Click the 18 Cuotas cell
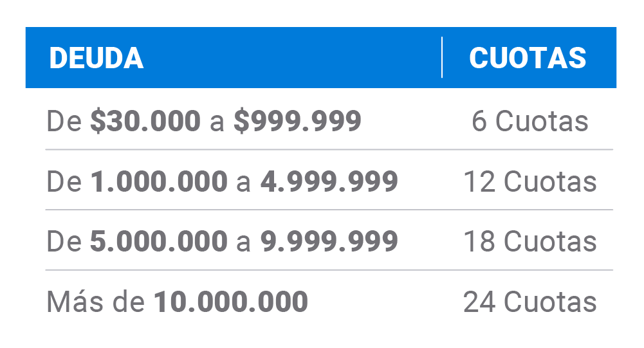The image size is (644, 348). [529, 241]
